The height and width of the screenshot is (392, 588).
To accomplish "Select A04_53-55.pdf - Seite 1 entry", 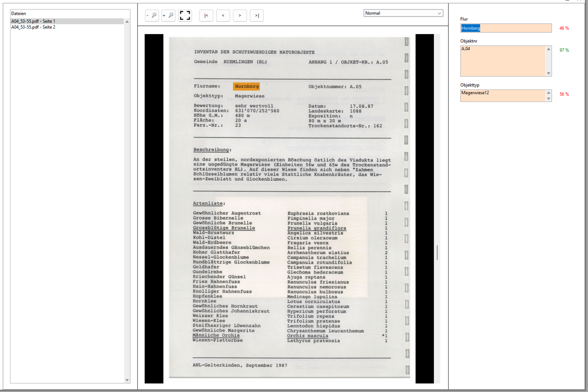I will pyautogui.click(x=33, y=21).
